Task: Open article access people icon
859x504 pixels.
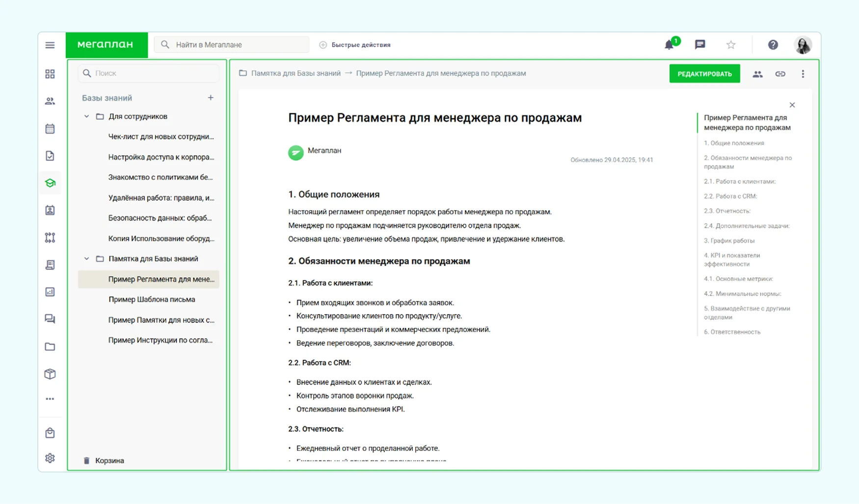Action: [757, 74]
